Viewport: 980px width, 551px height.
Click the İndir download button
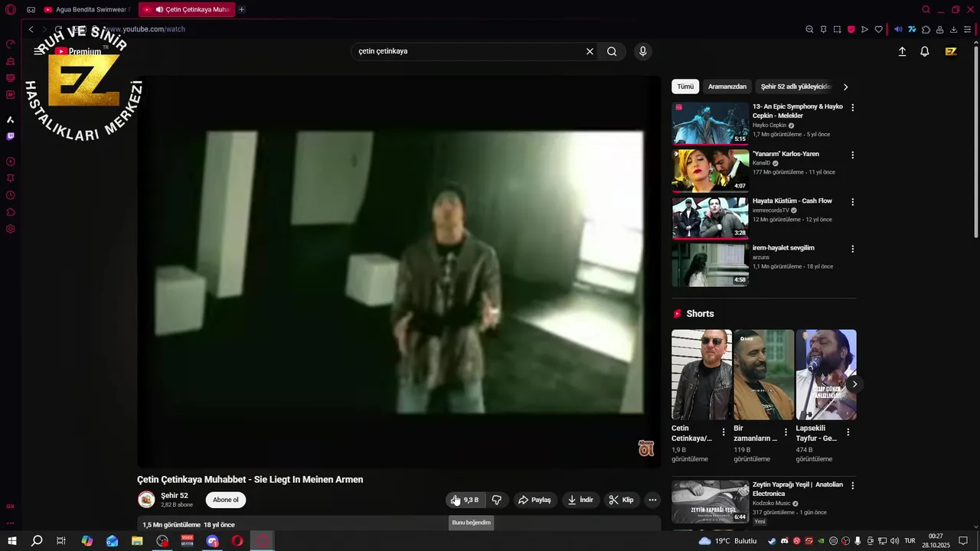coord(580,500)
